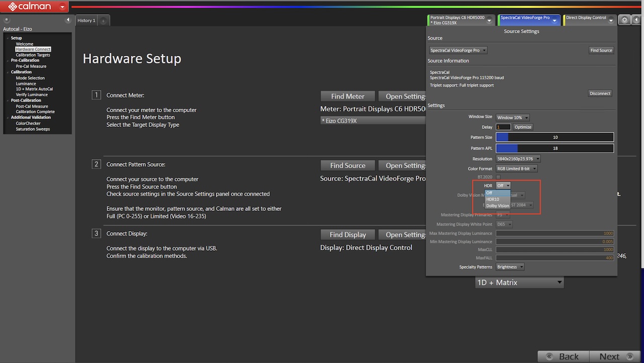Click the MaxCLL value field
This screenshot has height=363, width=644.
(555, 250)
